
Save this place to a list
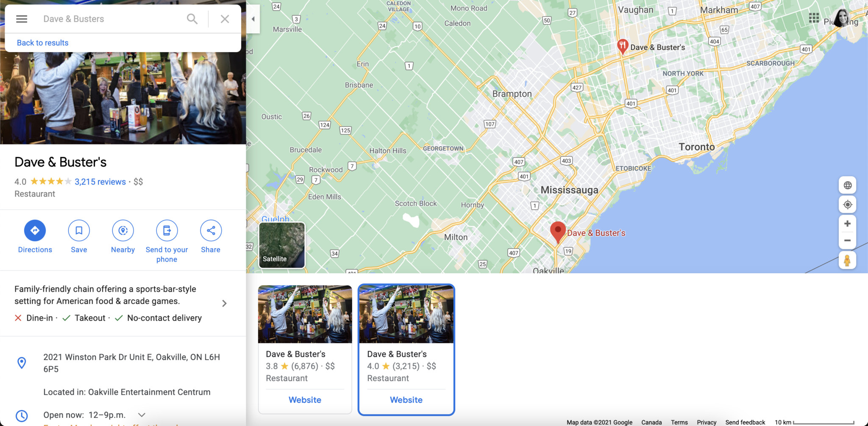[x=79, y=237]
